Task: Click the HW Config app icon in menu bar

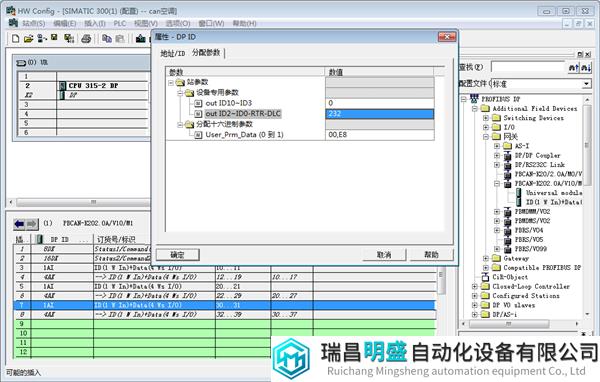Action: coord(13,23)
